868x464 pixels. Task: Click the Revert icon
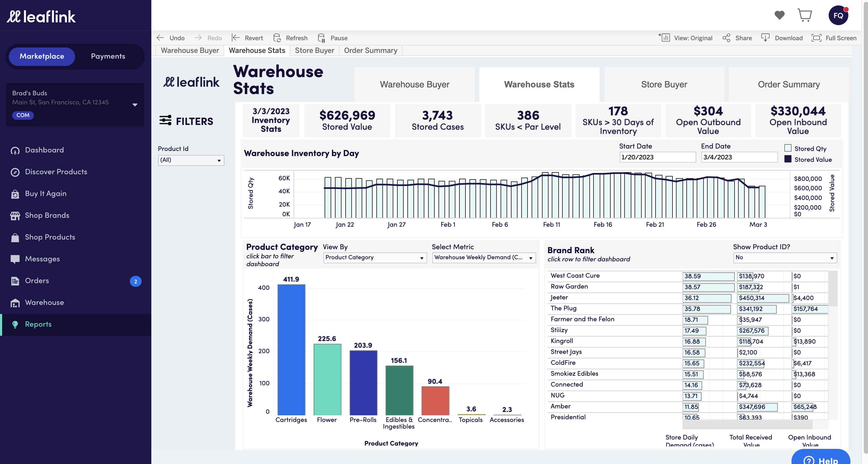click(235, 38)
